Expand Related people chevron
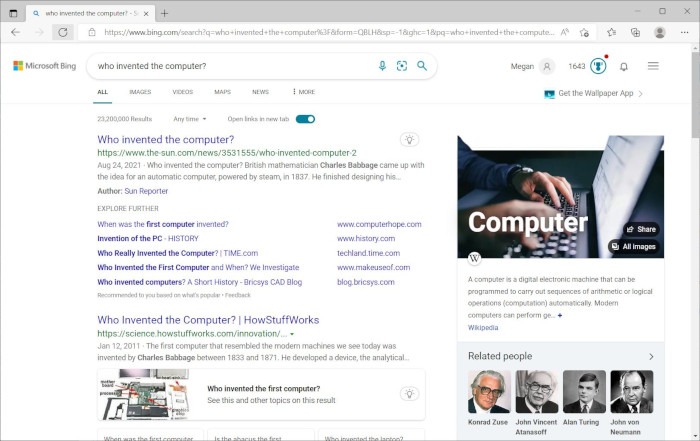This screenshot has height=441, width=700. pos(651,357)
